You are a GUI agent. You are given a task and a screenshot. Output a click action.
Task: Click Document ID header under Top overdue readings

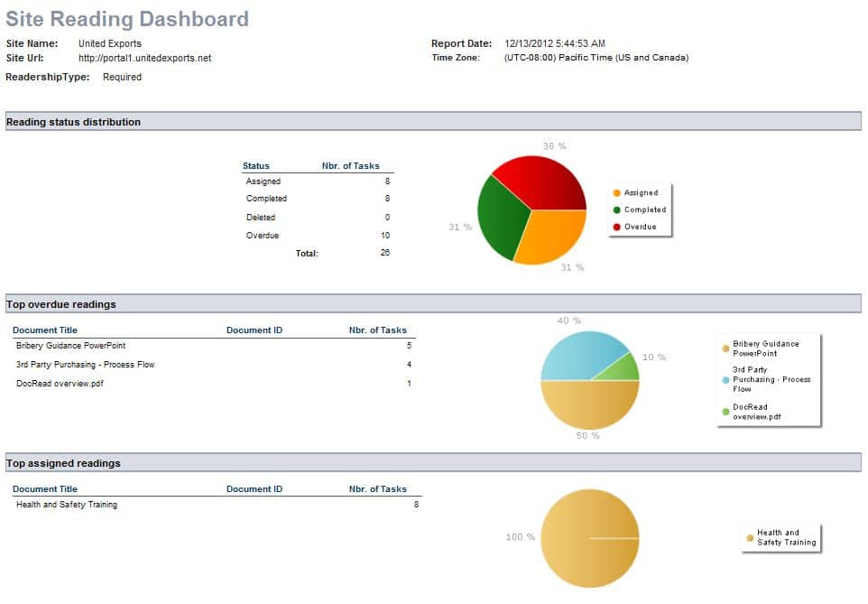254,330
